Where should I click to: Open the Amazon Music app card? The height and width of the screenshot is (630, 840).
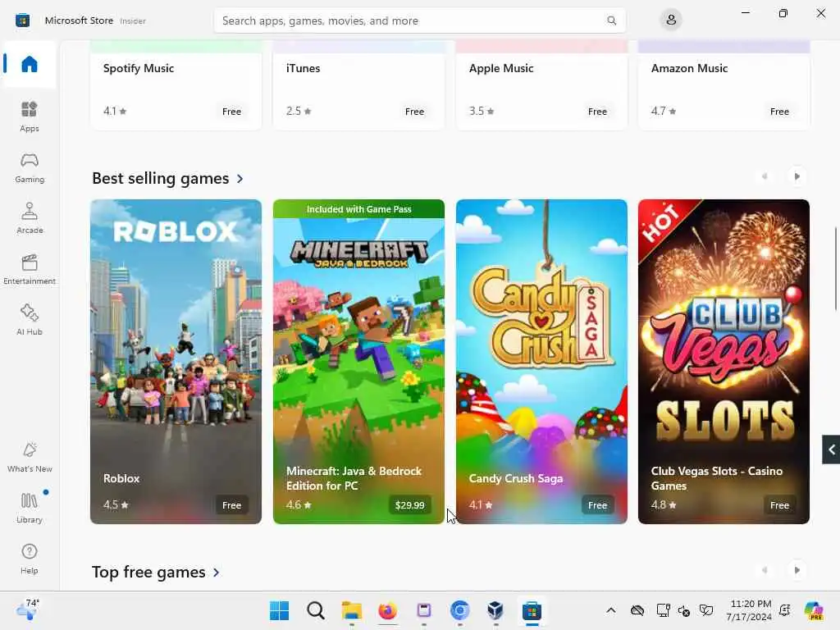[x=724, y=84]
